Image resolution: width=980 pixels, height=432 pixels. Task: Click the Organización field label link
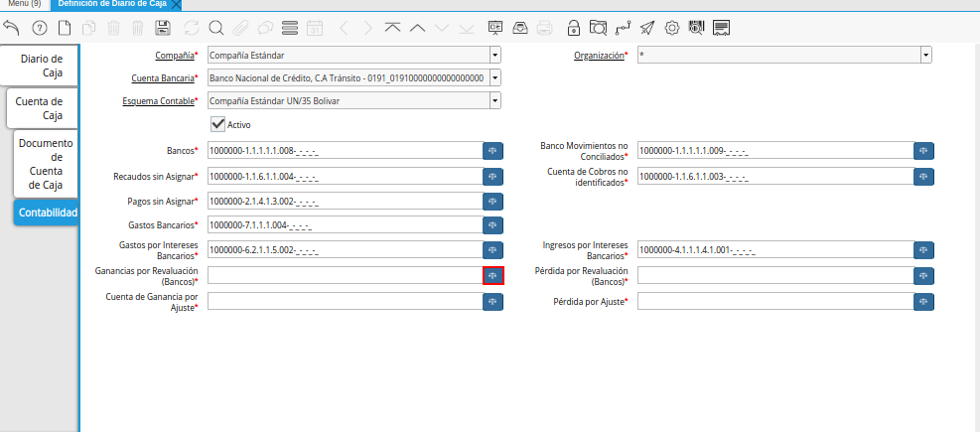[599, 55]
